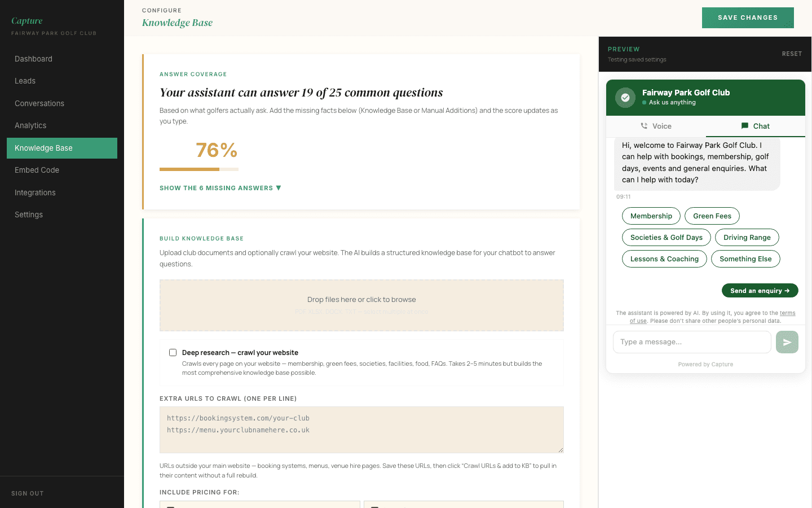
Task: Click the green online status dot
Action: 644,103
